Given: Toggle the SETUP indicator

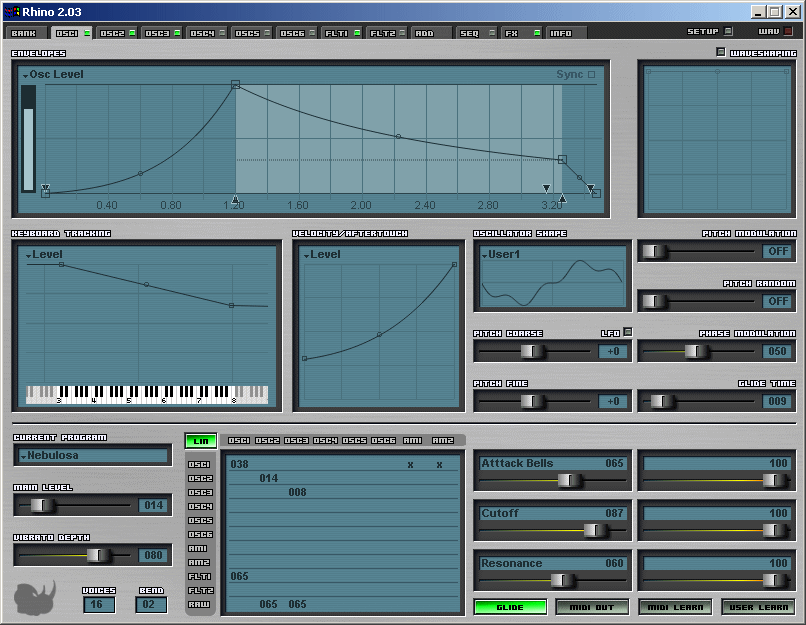Looking at the screenshot, I should click(728, 31).
